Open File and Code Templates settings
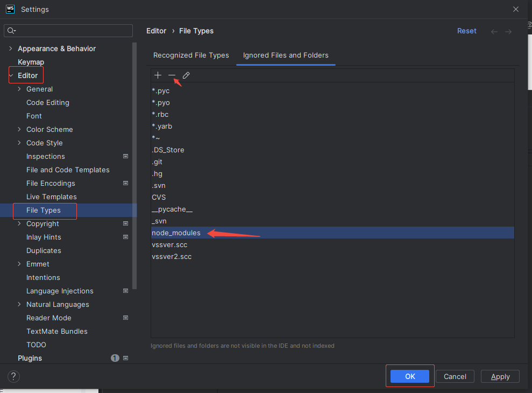The image size is (532, 393). [x=68, y=170]
